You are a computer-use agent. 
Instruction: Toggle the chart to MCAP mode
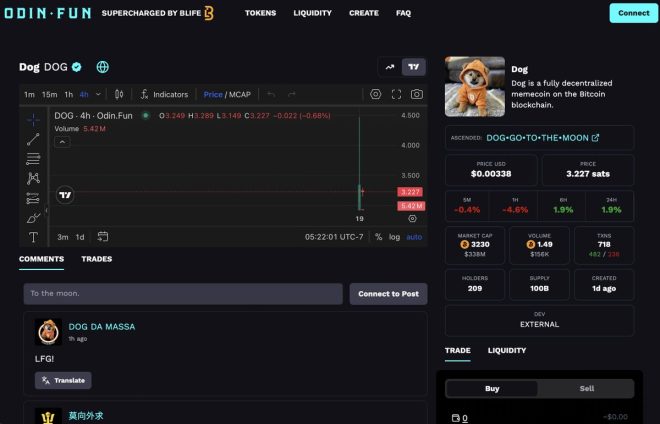coord(240,94)
